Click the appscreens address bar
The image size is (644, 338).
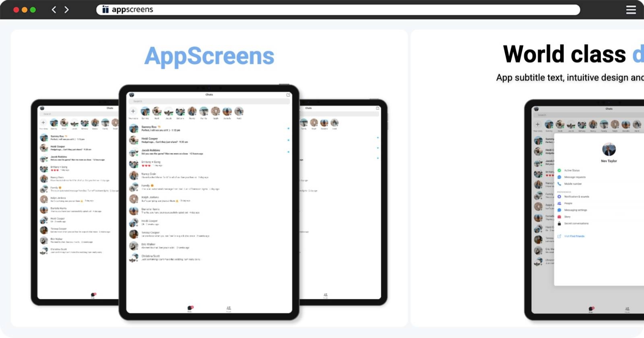[x=338, y=10]
